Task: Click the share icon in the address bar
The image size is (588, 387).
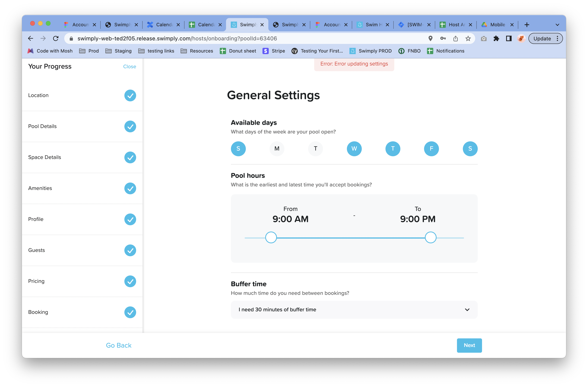Action: [x=456, y=38]
